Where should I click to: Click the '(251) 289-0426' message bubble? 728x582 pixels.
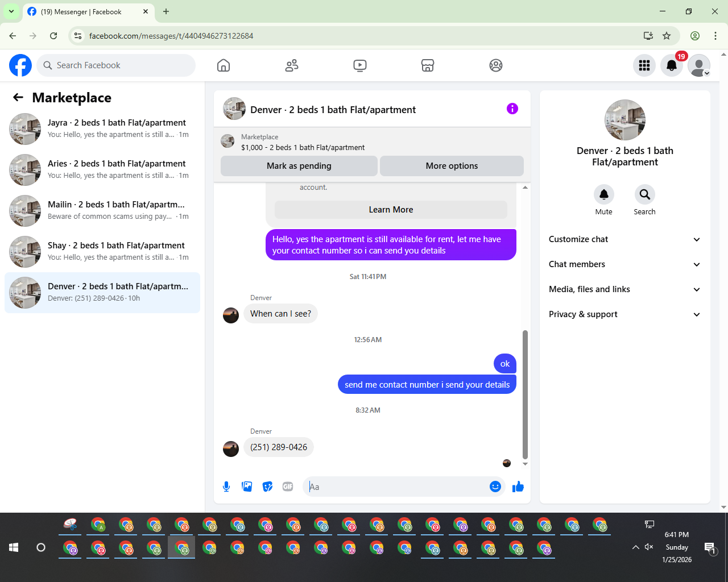pos(279,447)
